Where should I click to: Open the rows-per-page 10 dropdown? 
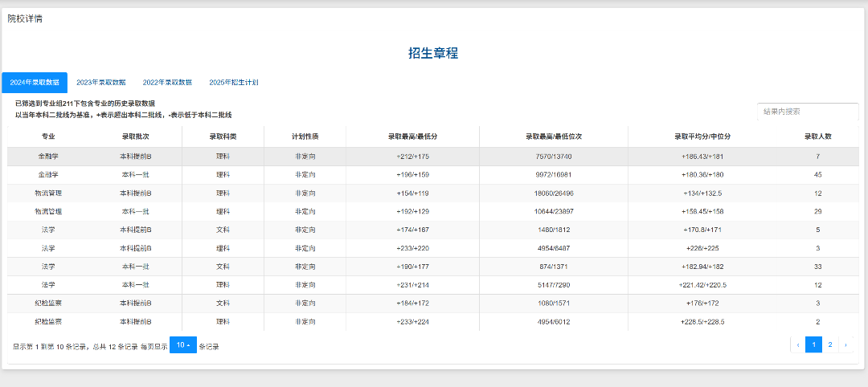point(182,345)
